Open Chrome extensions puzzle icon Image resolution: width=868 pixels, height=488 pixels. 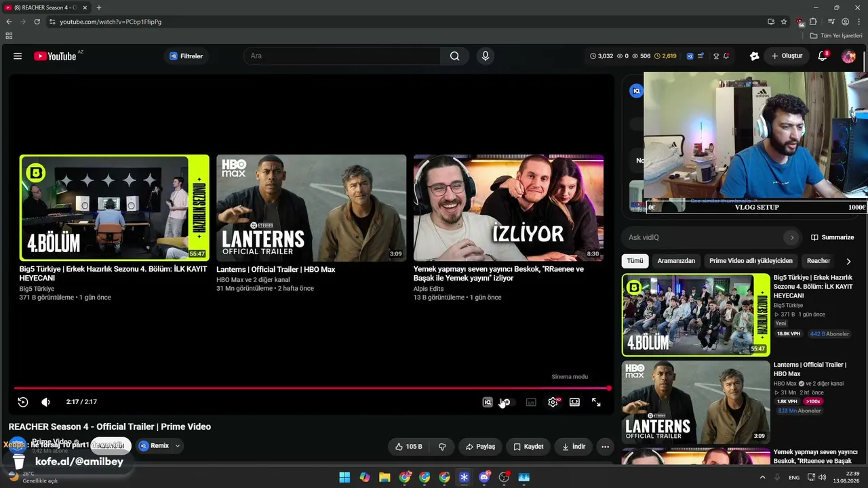click(813, 22)
